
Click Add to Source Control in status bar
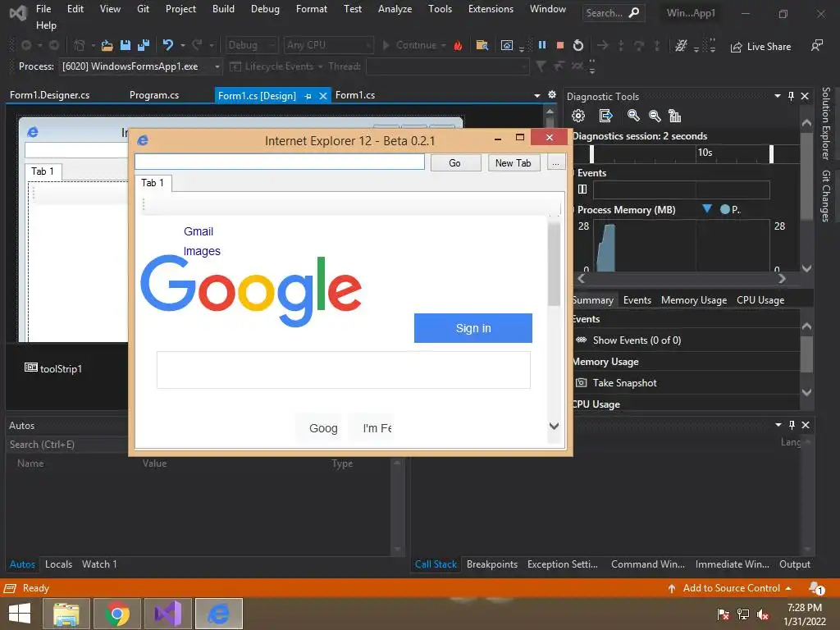731,588
